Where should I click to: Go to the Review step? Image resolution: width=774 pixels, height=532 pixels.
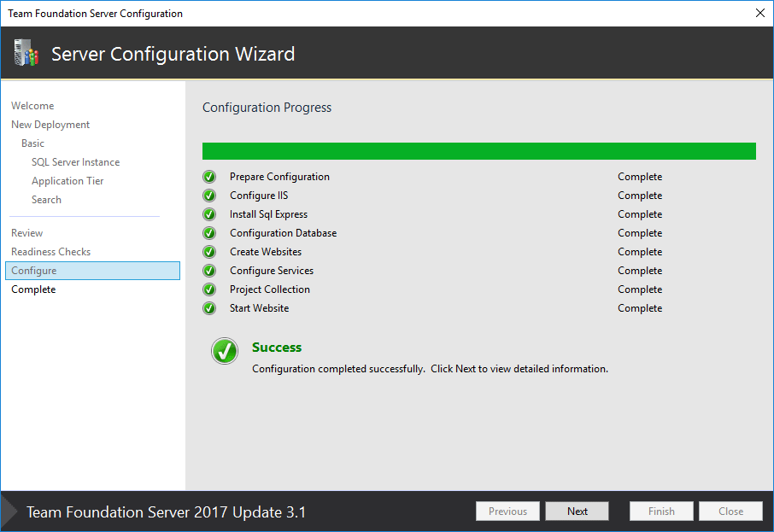click(x=27, y=233)
